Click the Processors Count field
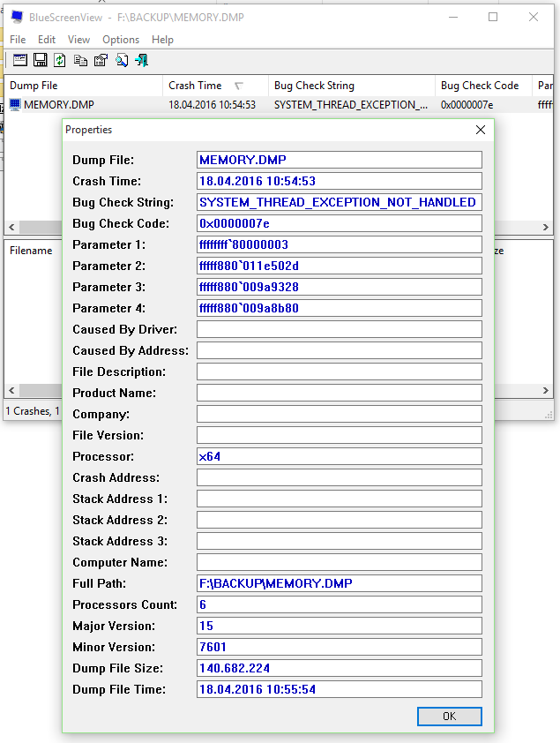 340,604
